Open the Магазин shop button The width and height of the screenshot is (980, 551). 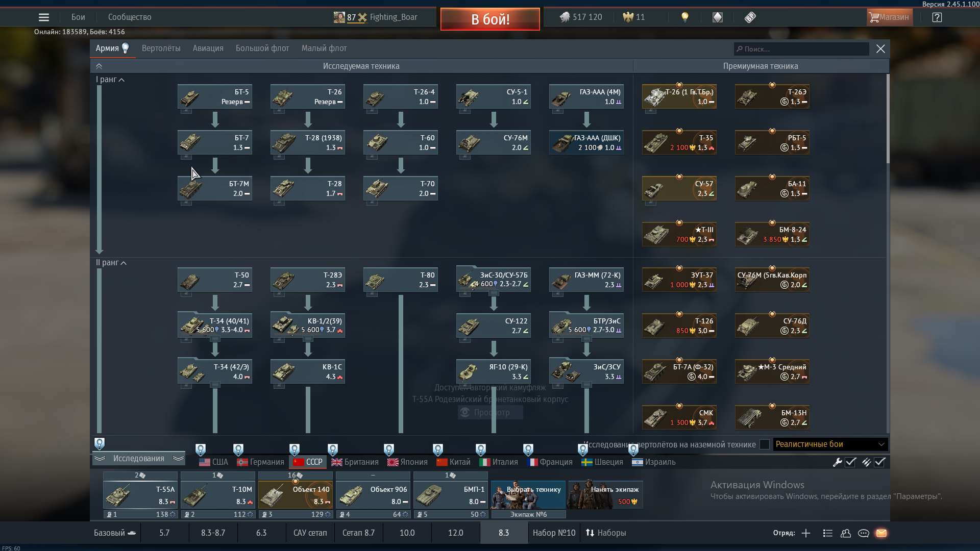click(890, 17)
